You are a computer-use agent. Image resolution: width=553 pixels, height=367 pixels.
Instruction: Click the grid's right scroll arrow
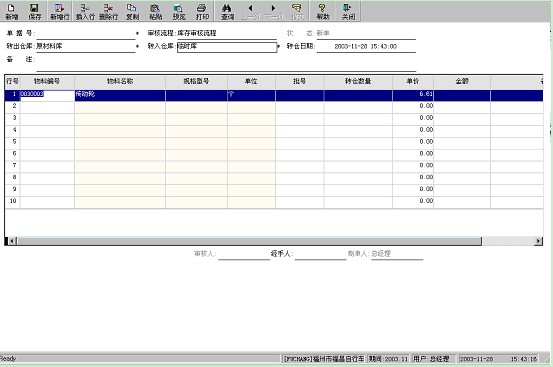[539, 241]
